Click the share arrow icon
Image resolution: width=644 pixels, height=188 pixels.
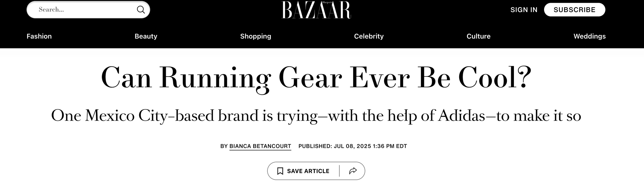(353, 171)
